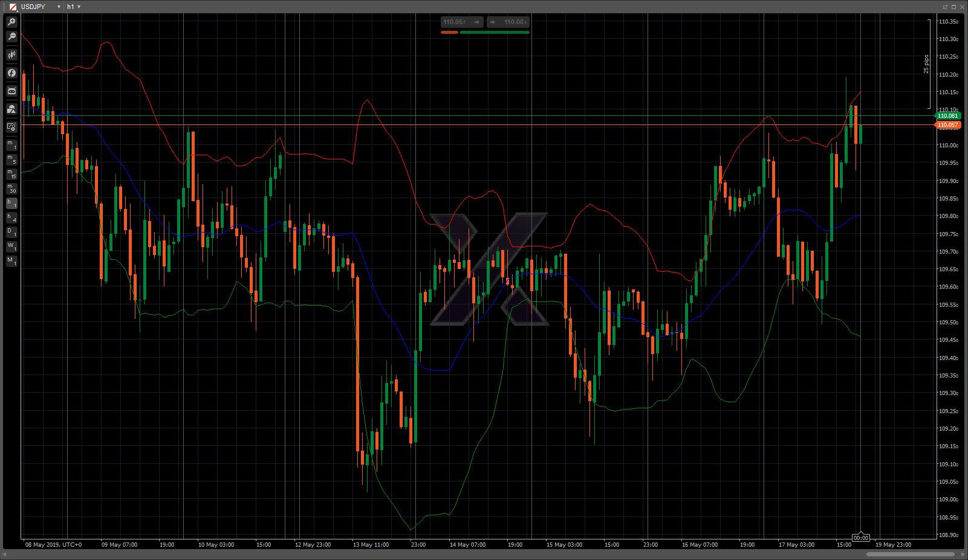Click the buy button at 110.081

click(508, 22)
